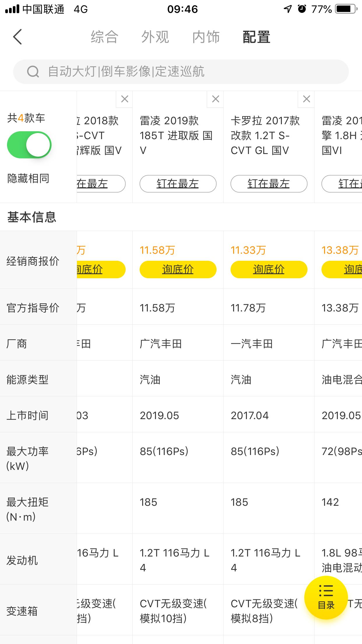Screen dimensions: 362x644
Task: Pin 卡罗拉 2017款 to the left
Action: [x=269, y=184]
